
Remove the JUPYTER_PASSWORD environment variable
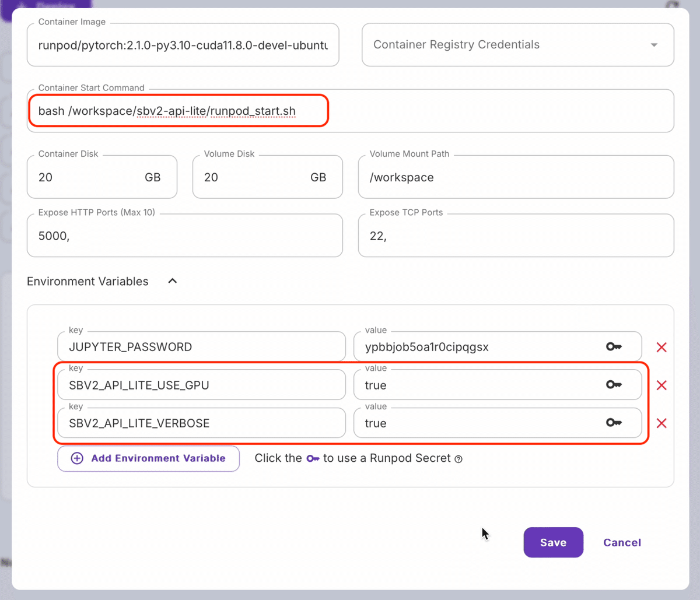[x=661, y=348]
